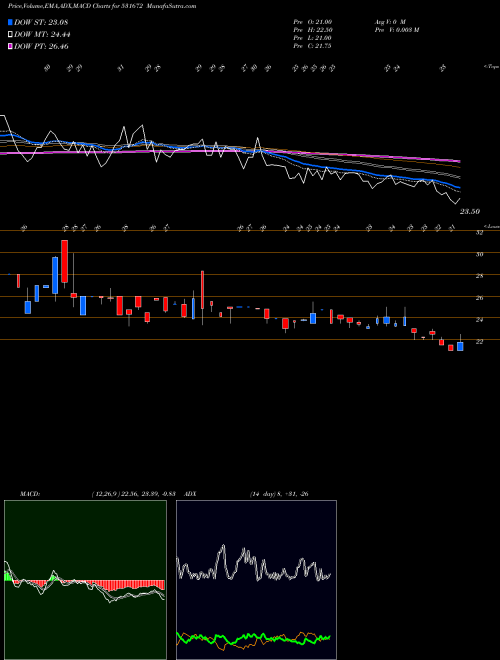Screen dimensions: 500x660
Task: Click the 'Pre C: 21.75' value
Action: click(x=313, y=46)
